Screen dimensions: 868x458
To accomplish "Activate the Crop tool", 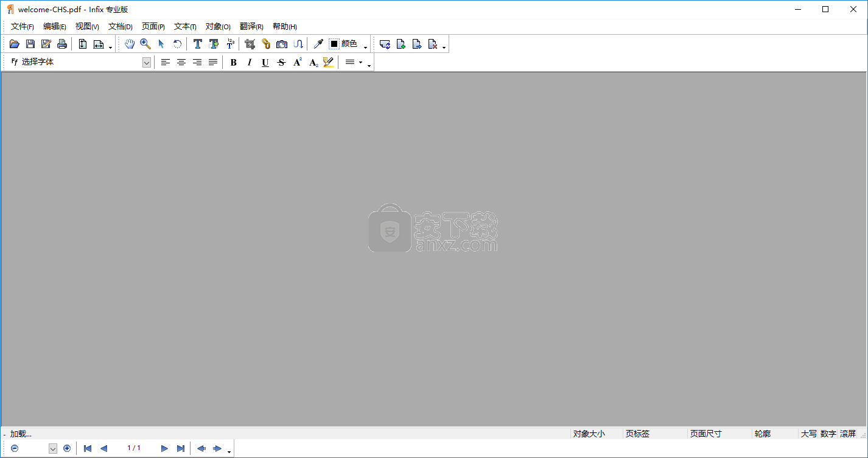I will pyautogui.click(x=250, y=44).
